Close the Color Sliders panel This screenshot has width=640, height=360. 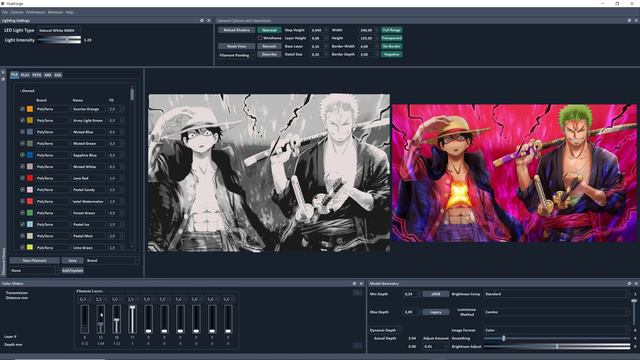tap(361, 283)
